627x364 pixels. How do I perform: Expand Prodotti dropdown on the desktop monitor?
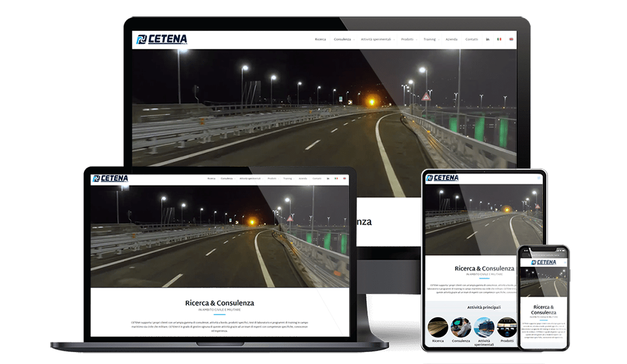pyautogui.click(x=408, y=39)
